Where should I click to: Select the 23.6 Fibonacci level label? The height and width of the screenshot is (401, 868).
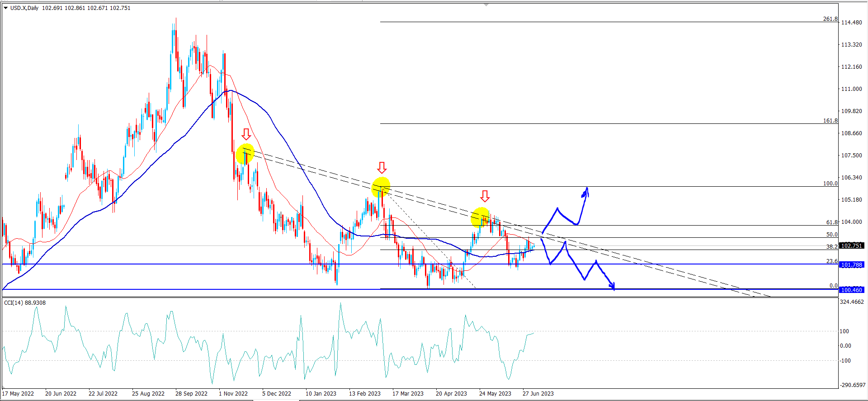[x=832, y=261]
